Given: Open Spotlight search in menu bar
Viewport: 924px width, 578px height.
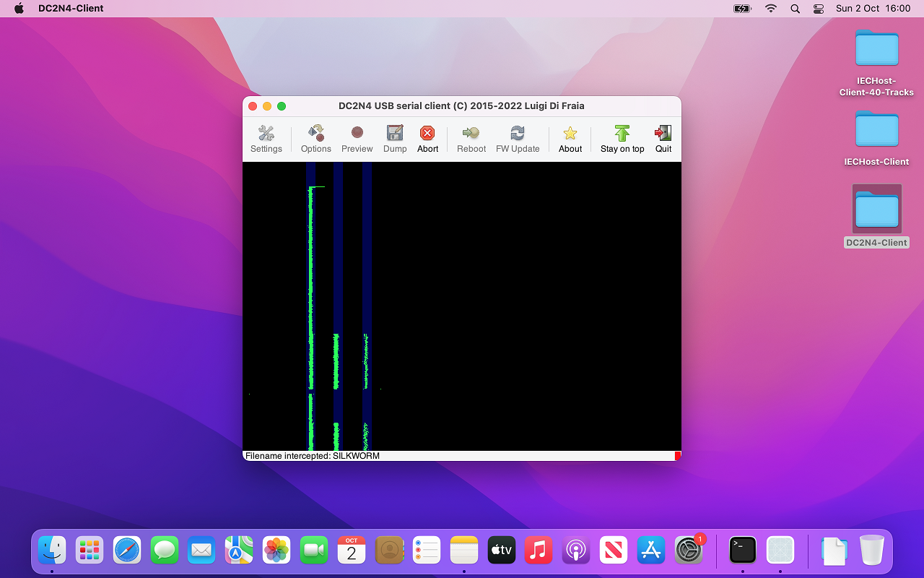Looking at the screenshot, I should pos(795,9).
